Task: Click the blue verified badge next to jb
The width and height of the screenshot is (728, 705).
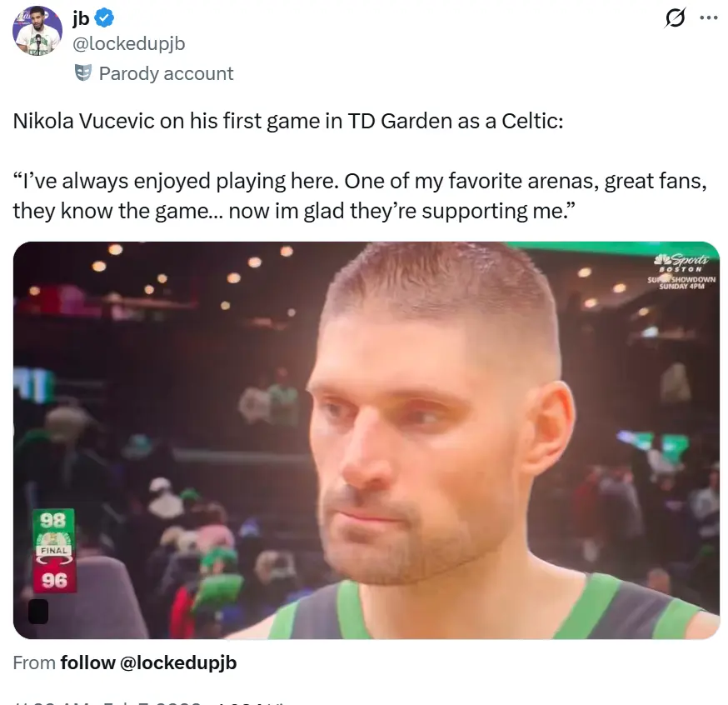Action: tap(104, 18)
